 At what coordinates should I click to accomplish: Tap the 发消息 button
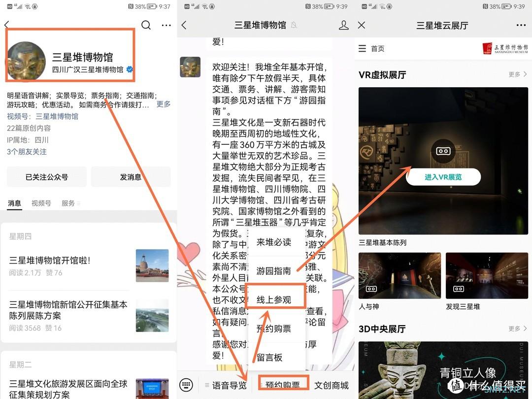point(131,177)
